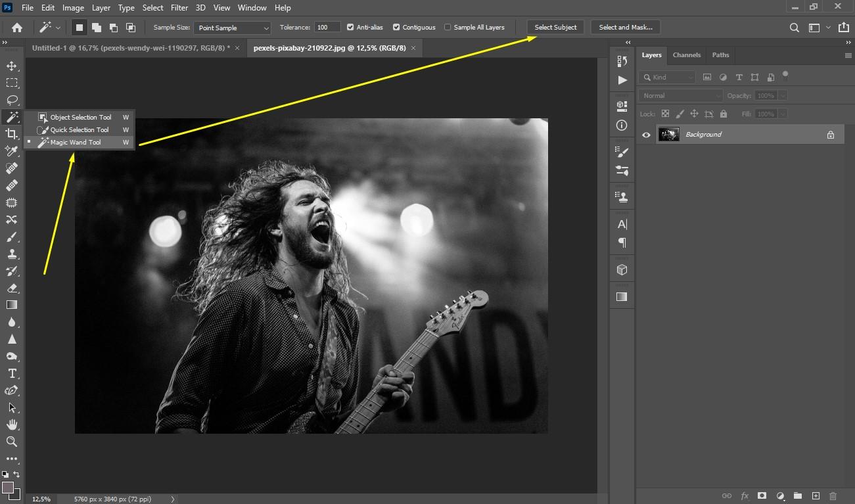Select the Horizontal Type tool
This screenshot has width=855, height=504.
pyautogui.click(x=12, y=373)
